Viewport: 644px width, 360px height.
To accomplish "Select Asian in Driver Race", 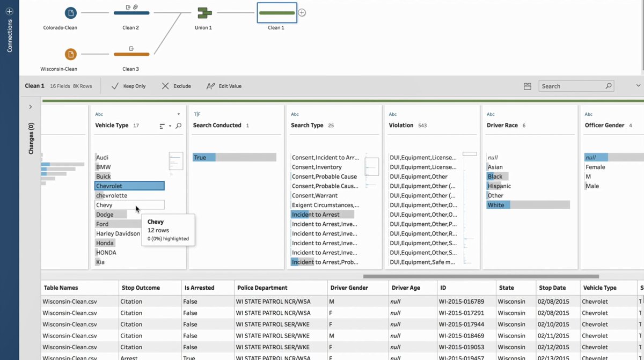I will click(528, 167).
